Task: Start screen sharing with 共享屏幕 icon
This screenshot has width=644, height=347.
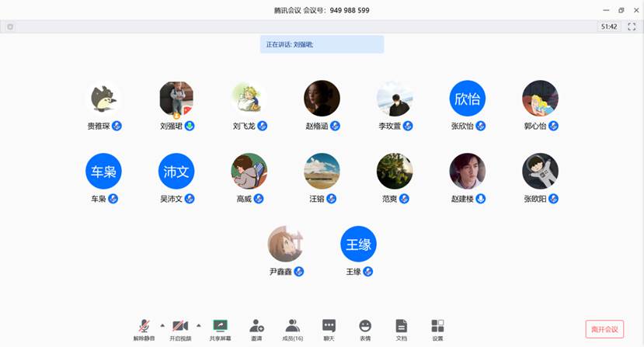Action: 220,328
